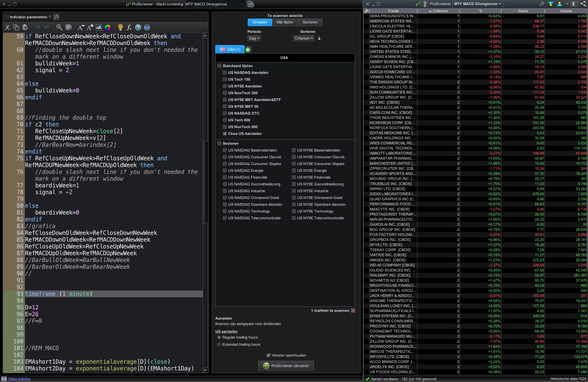Select Extended trading hours radio button
This screenshot has width=588, height=382.
tap(219, 344)
